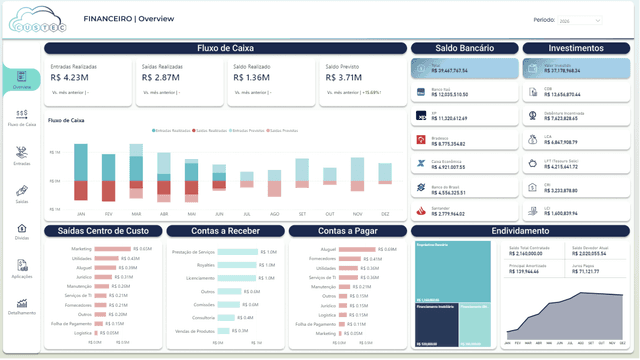The height and width of the screenshot is (360, 640).
Task: Open the Entradas sidebar icon
Action: click(22, 152)
